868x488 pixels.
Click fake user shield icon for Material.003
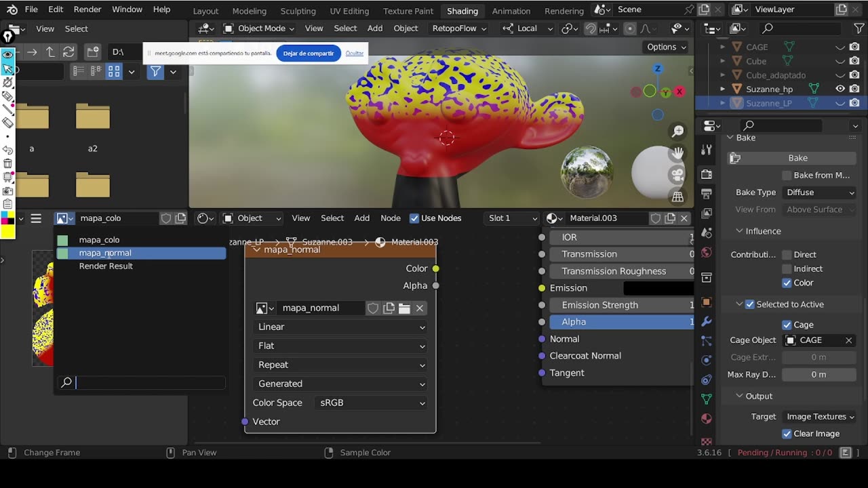coord(656,218)
